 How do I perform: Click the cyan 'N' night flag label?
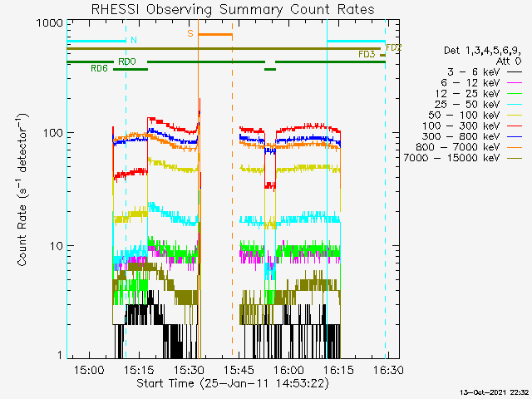click(x=134, y=40)
